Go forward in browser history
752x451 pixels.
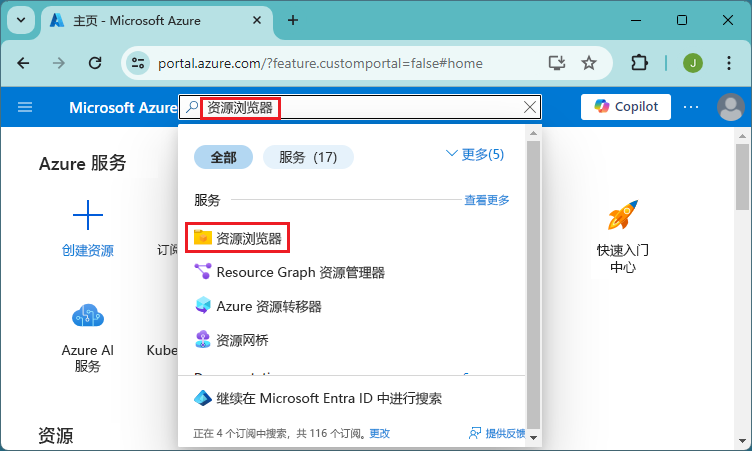click(x=59, y=63)
